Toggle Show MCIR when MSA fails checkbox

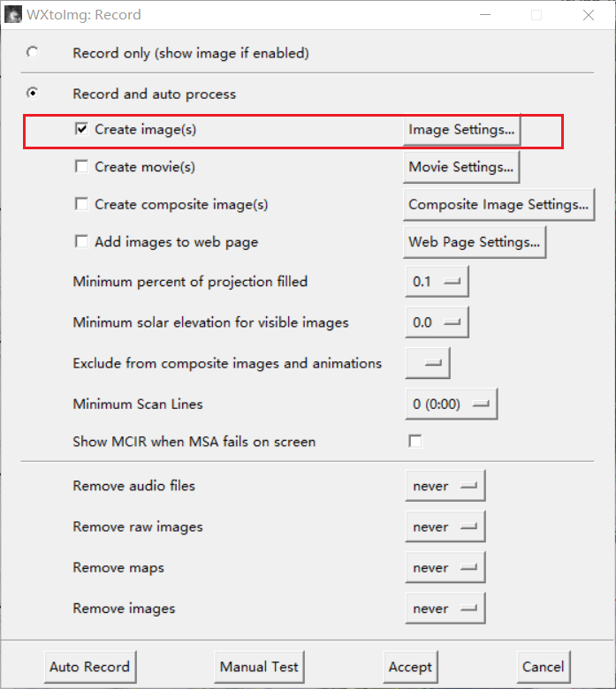coord(414,442)
